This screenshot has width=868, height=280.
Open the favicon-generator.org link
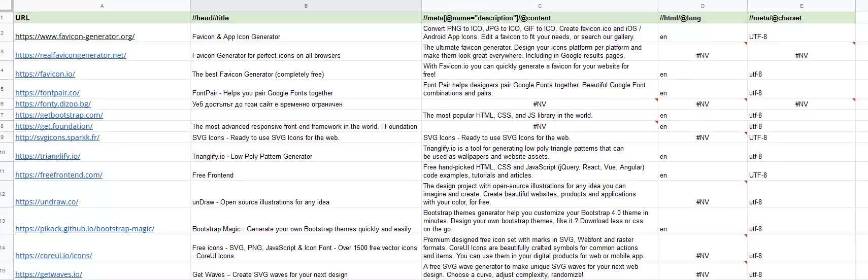point(75,37)
